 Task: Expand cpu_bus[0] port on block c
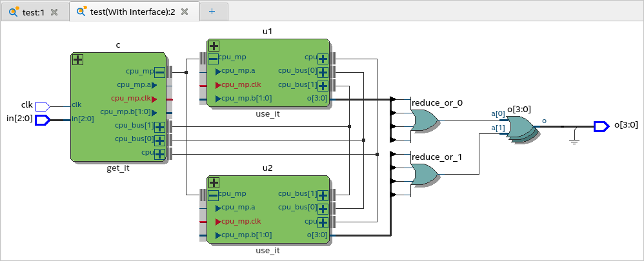coord(160,140)
